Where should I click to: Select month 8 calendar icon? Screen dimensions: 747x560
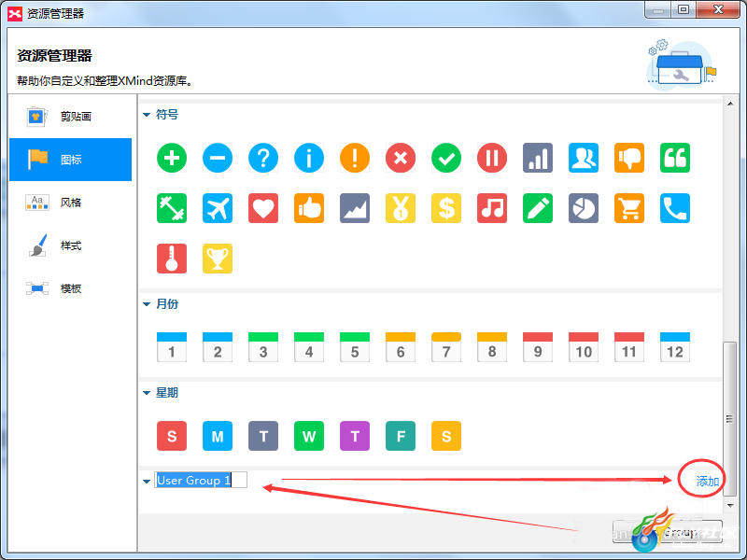click(x=492, y=347)
